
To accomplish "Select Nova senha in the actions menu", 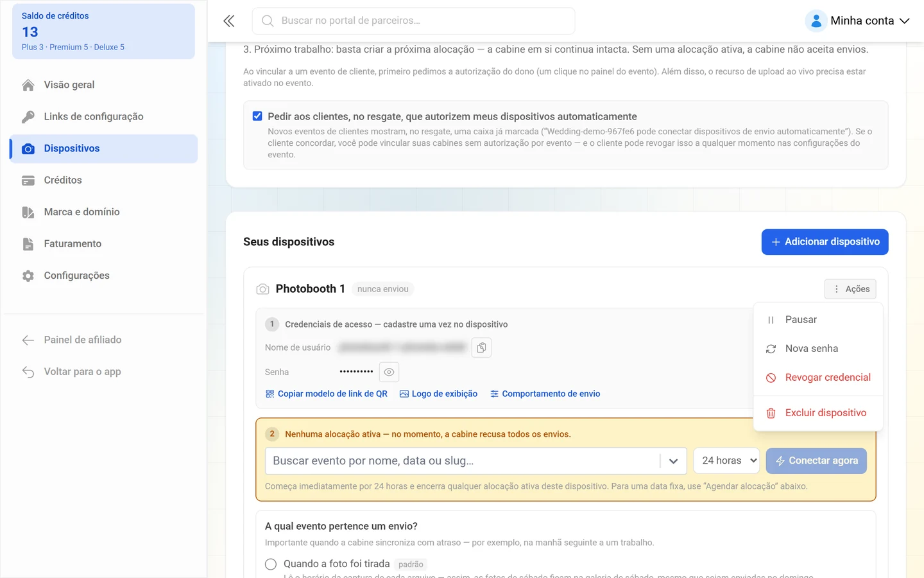I will click(818, 349).
